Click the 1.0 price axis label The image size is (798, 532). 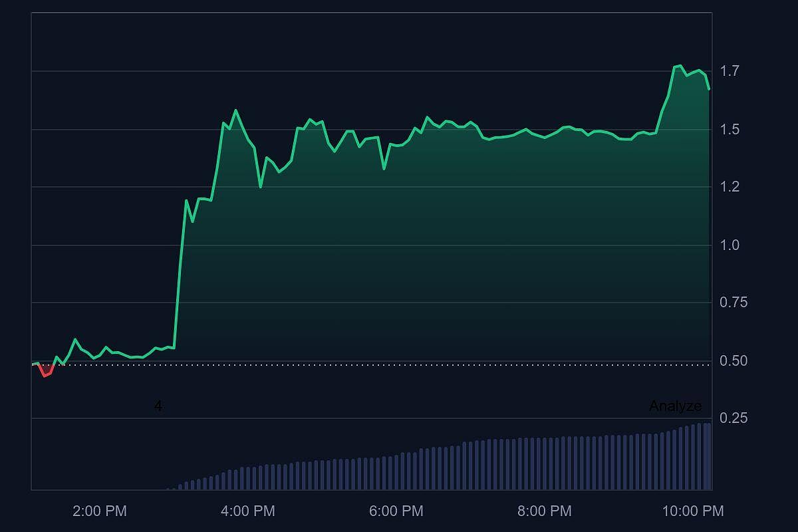[x=730, y=245]
